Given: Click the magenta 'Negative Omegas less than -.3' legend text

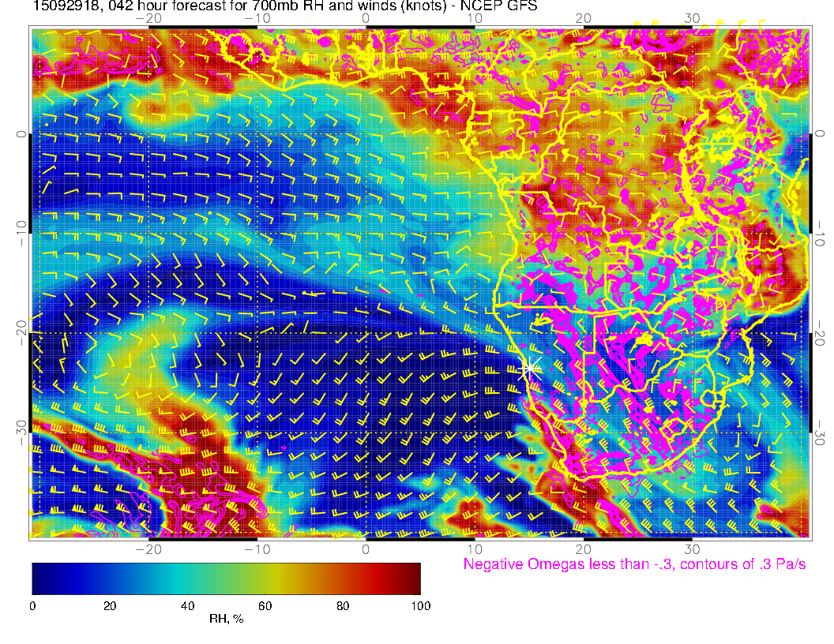Looking at the screenshot, I should click(634, 563).
